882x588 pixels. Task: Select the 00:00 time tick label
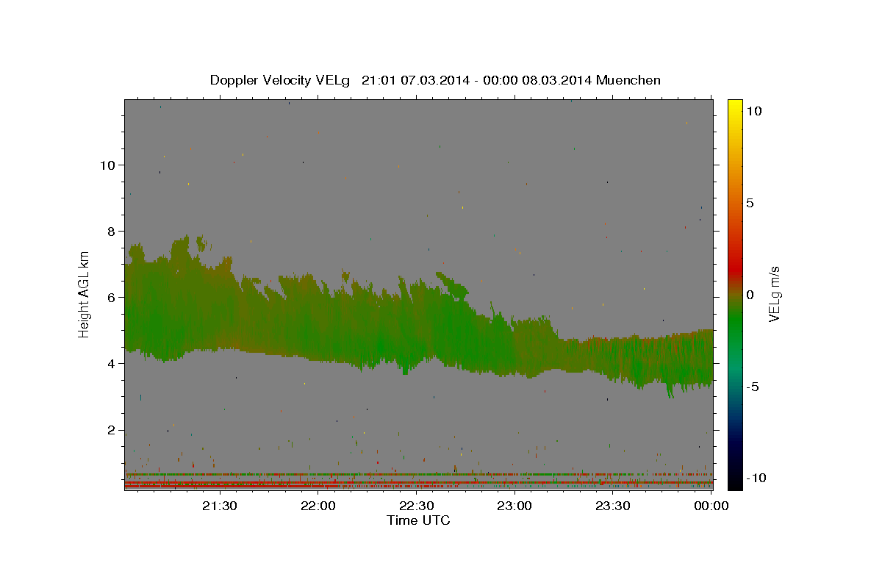711,506
